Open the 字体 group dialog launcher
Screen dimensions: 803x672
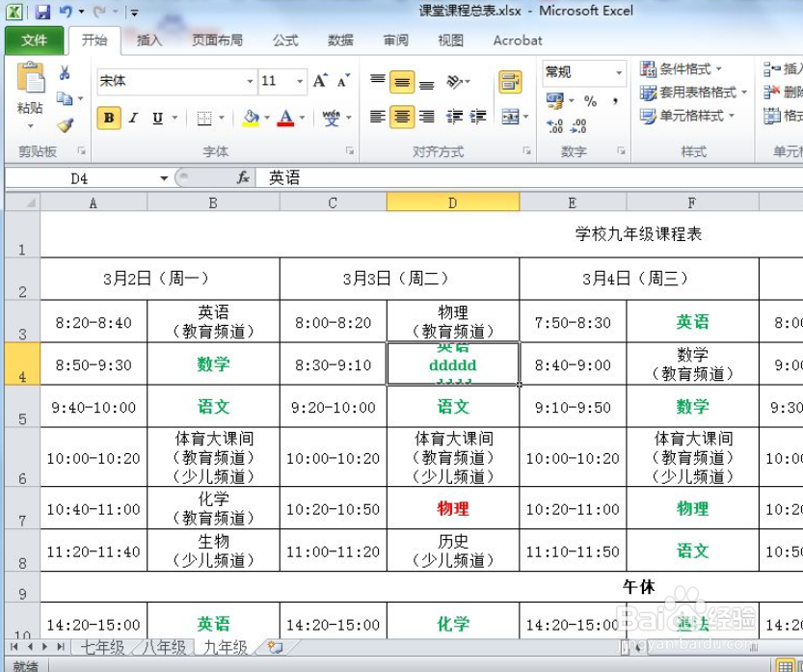[x=350, y=150]
